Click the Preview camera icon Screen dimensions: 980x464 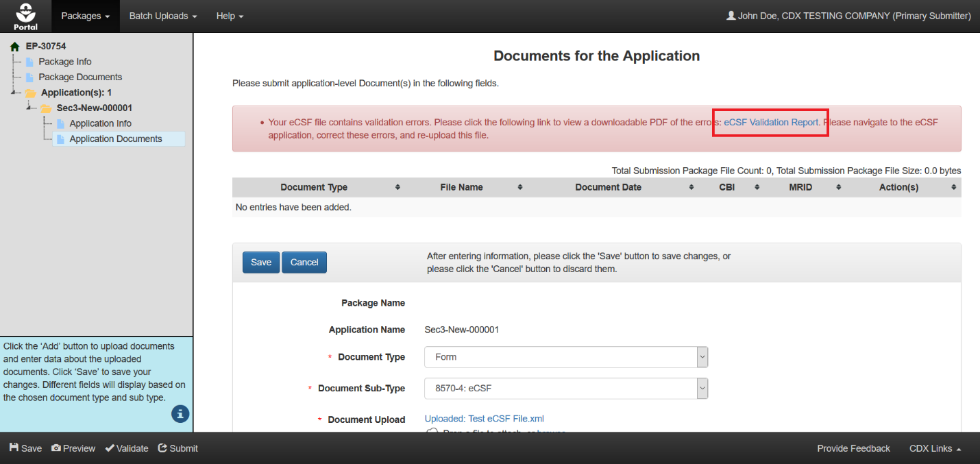click(x=56, y=448)
